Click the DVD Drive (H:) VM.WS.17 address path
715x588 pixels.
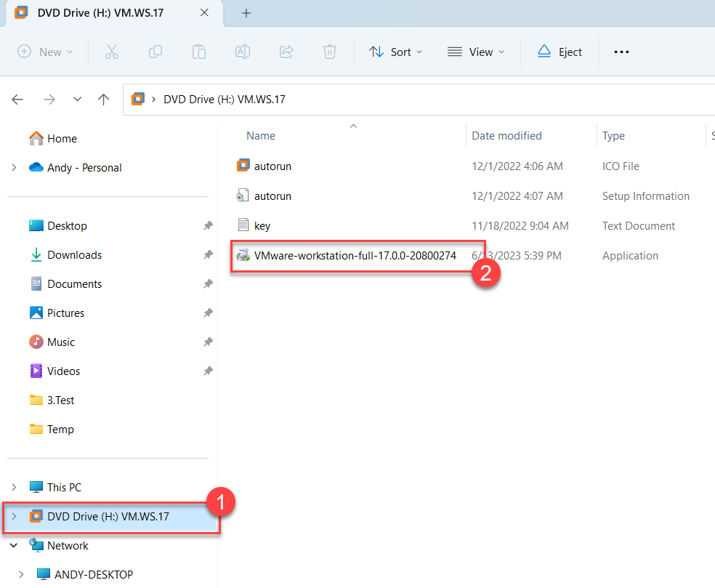225,100
